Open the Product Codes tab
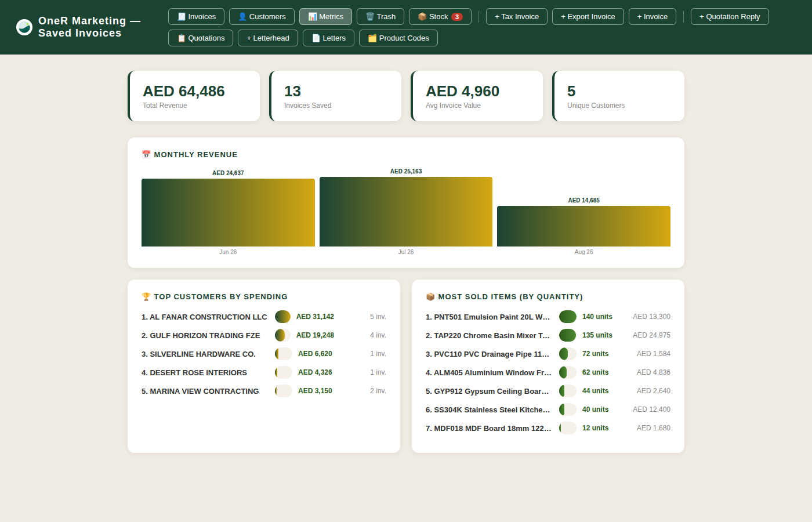Screen dimensions: 812x522 coord(398,38)
